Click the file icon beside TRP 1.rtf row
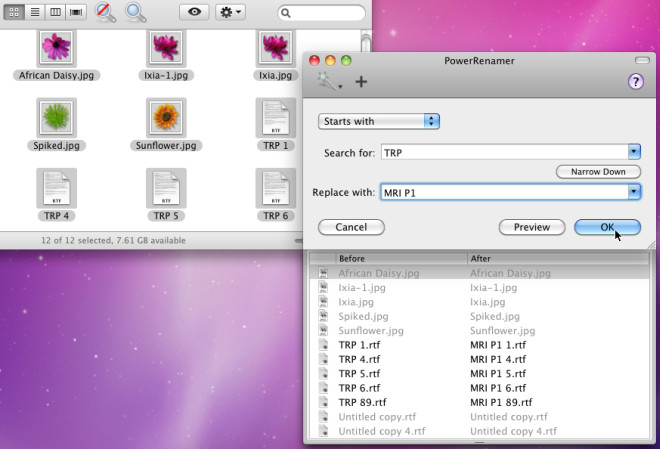The width and height of the screenshot is (660, 449). click(323, 345)
